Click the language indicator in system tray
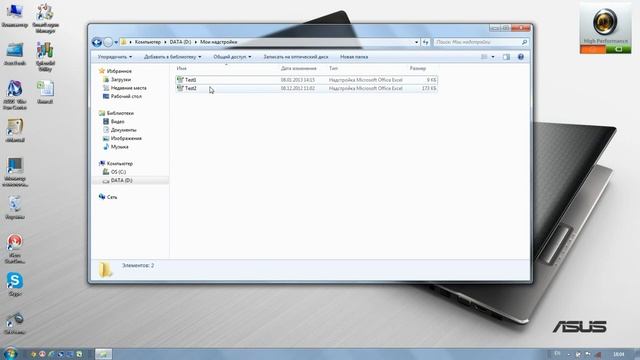Viewport: 640px width, 360px height. pos(557,354)
